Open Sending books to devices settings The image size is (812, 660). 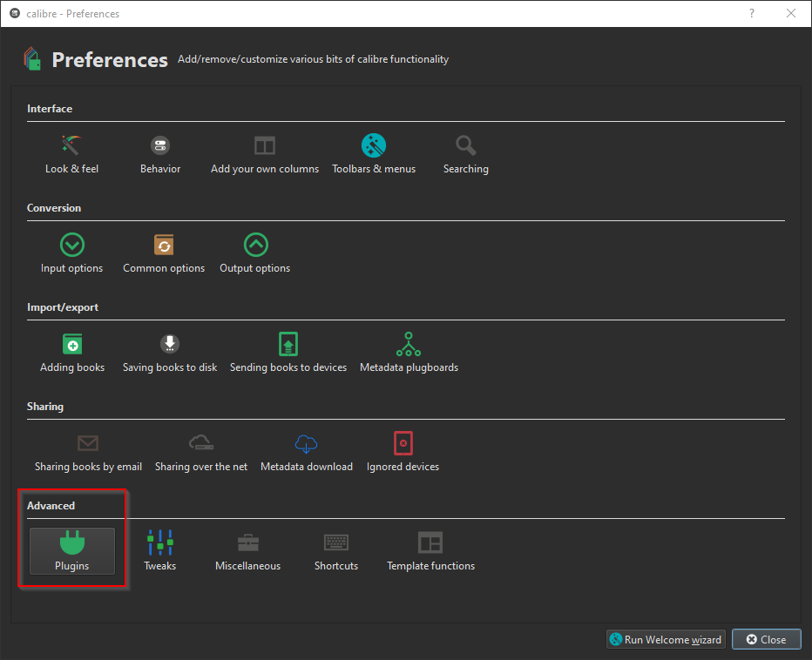coord(288,353)
